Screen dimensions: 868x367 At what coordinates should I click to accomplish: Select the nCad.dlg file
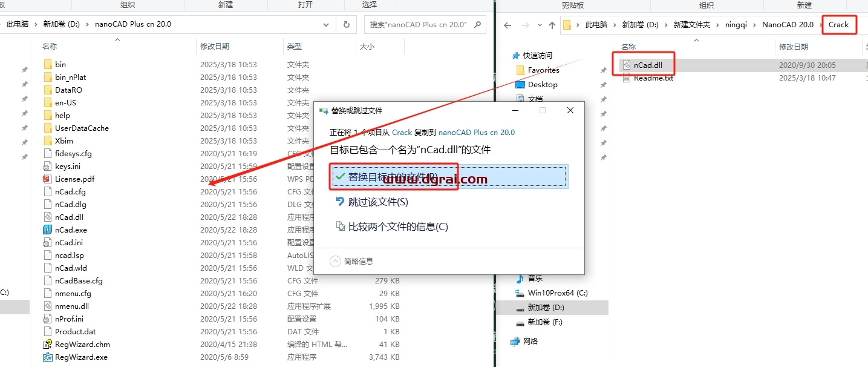point(70,204)
